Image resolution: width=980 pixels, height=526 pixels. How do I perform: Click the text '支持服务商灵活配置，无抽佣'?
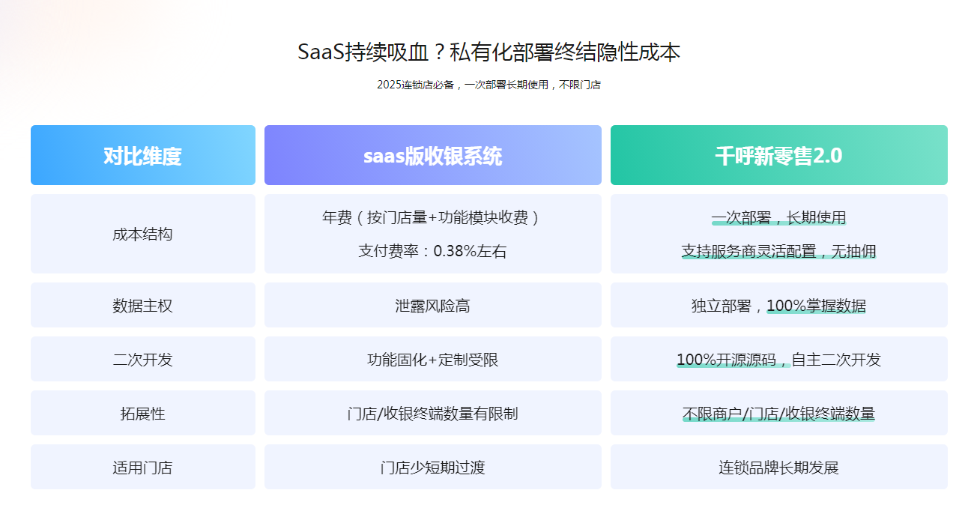click(779, 251)
